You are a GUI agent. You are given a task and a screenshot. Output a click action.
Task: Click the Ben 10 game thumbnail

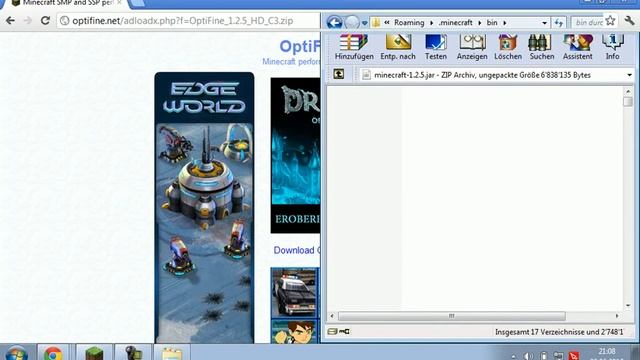[x=294, y=331]
